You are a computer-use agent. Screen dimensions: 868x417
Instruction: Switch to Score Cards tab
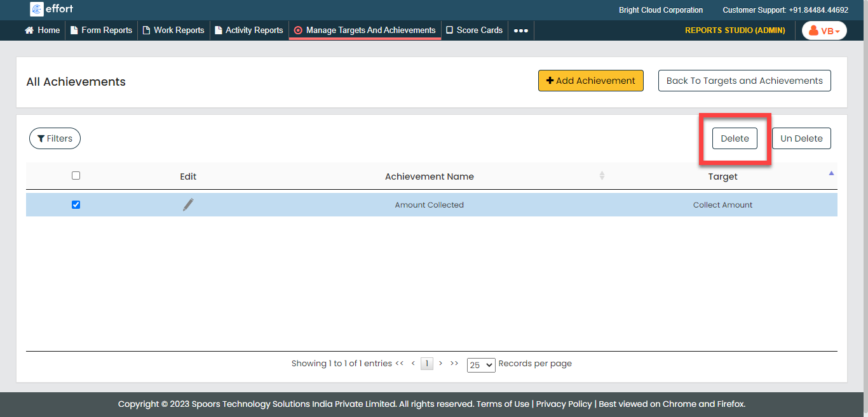[474, 30]
